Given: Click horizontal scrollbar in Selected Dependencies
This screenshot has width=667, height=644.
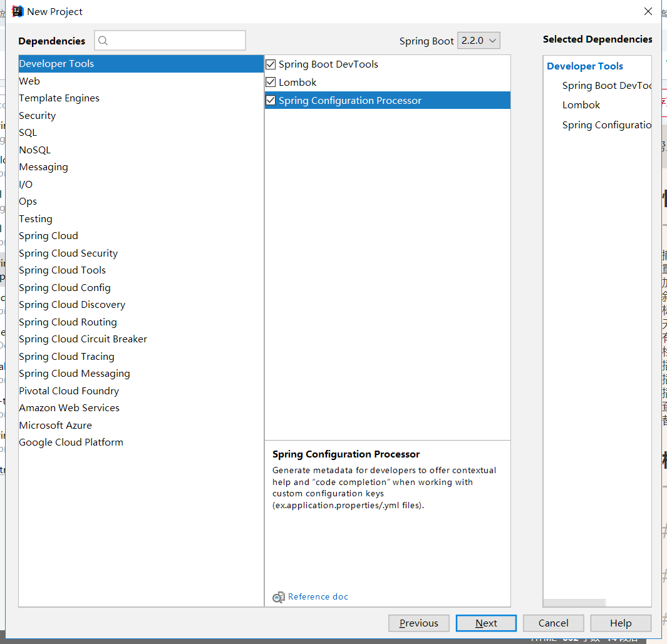Looking at the screenshot, I should click(x=574, y=603).
